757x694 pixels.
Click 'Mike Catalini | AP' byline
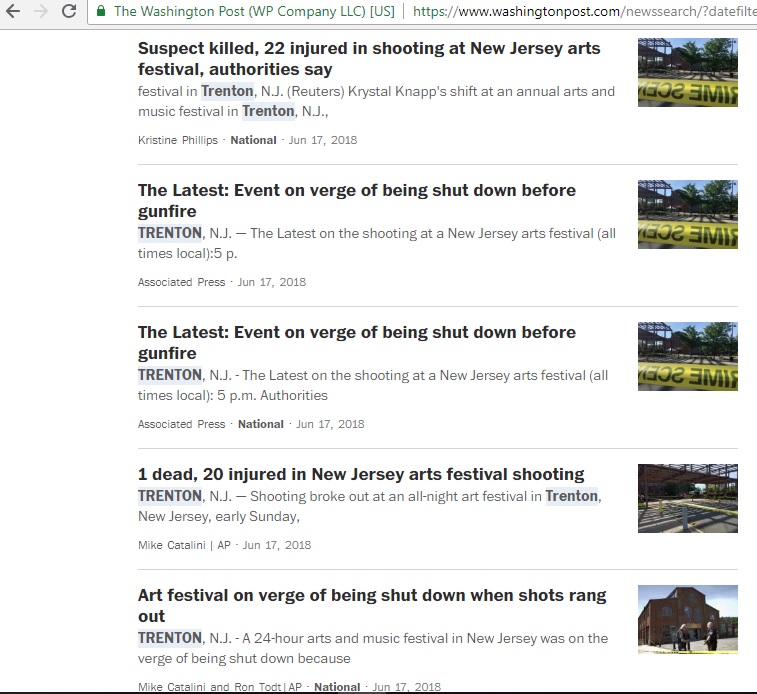pyautogui.click(x=184, y=545)
